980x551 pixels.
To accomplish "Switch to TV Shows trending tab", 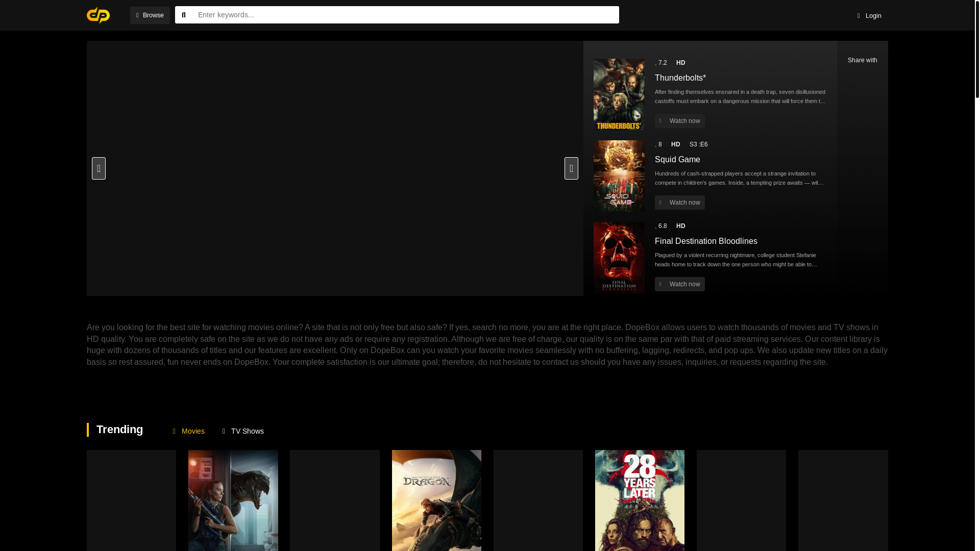I will (243, 431).
